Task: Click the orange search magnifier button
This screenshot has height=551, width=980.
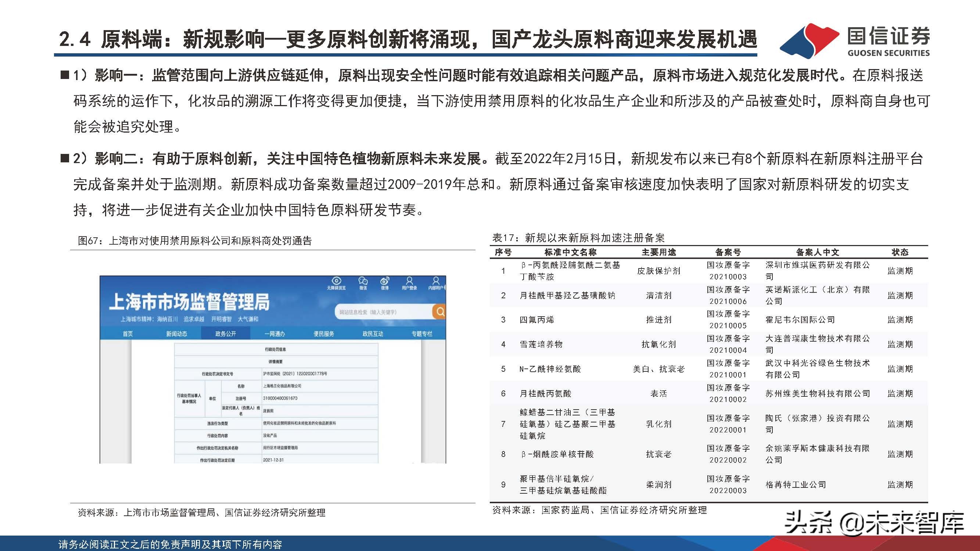Action: tap(440, 312)
